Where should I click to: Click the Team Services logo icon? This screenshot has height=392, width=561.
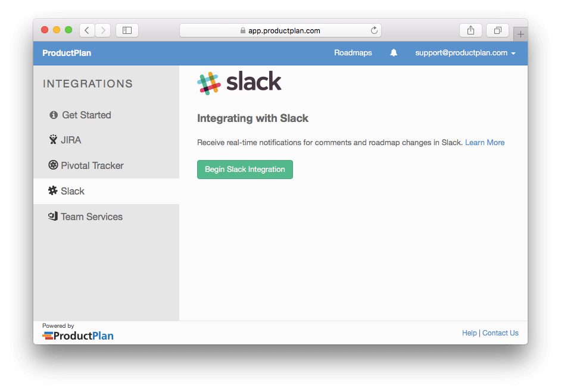point(53,216)
